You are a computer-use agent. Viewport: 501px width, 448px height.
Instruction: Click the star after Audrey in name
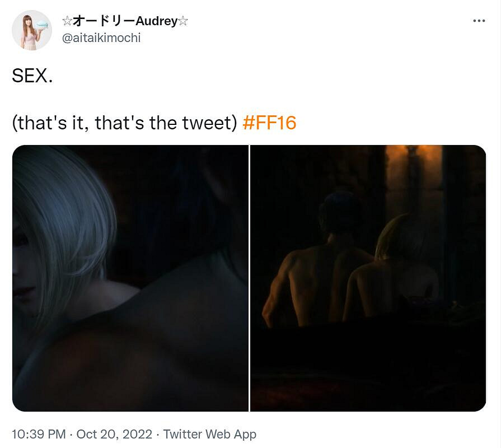pos(182,21)
